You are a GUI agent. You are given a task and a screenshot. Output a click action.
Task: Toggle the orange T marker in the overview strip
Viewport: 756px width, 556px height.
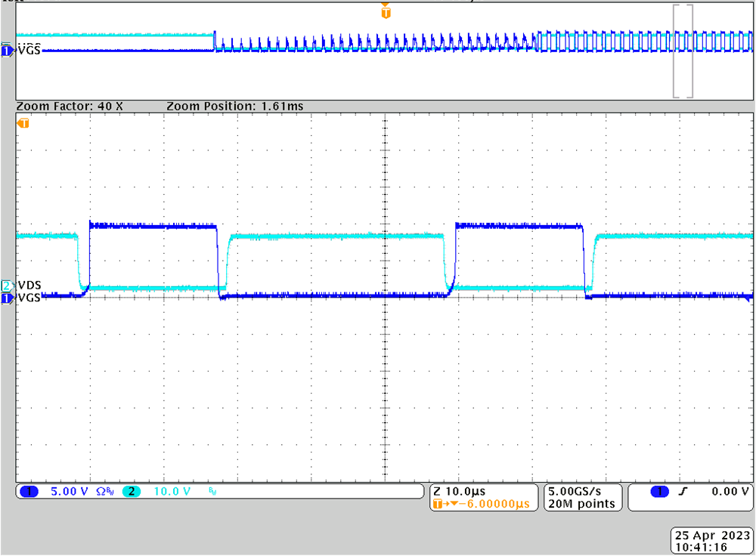385,13
